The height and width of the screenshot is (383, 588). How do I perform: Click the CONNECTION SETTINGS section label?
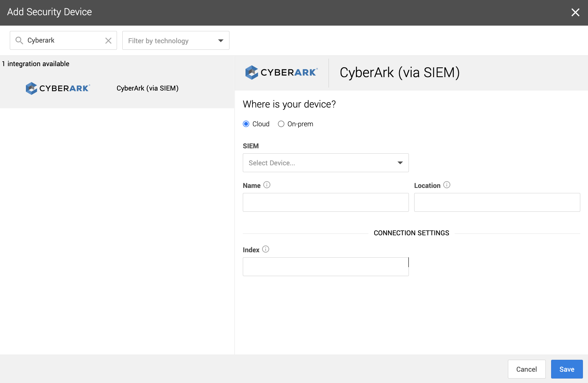pos(412,233)
